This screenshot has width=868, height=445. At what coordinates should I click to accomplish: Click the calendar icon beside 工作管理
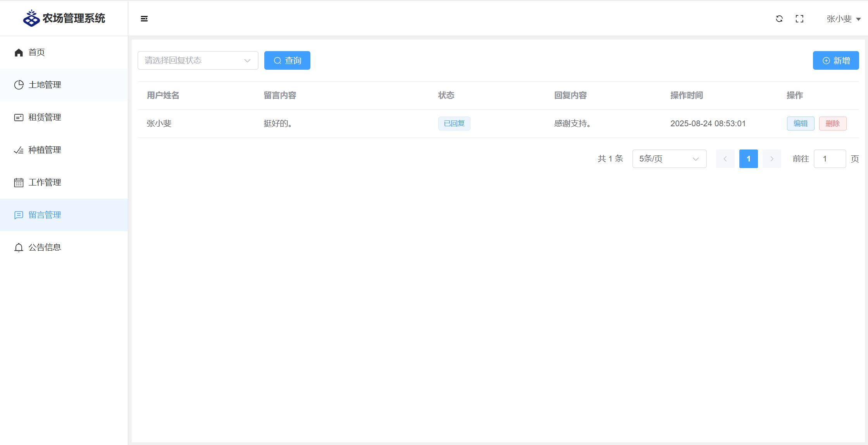[19, 182]
